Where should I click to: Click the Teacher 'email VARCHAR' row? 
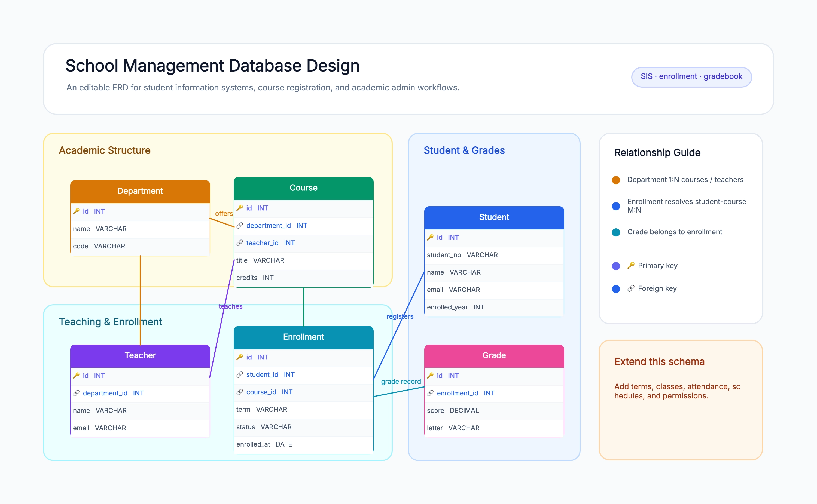click(140, 428)
